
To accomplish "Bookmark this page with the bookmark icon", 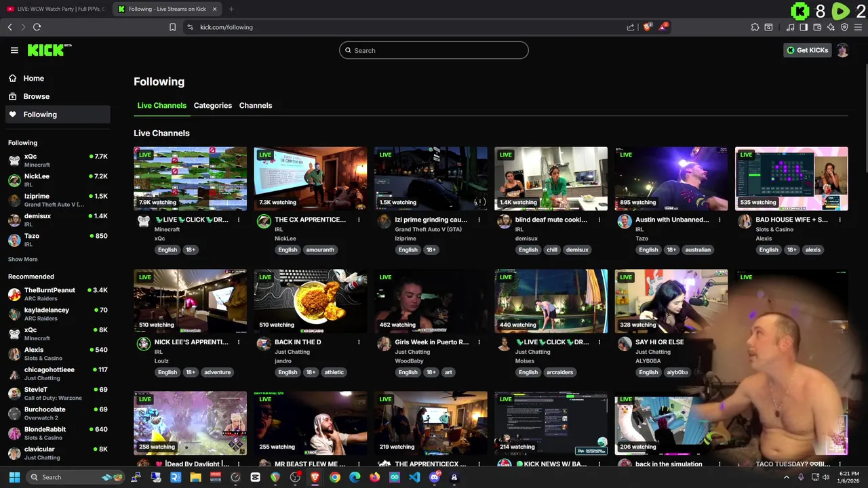I will [172, 27].
